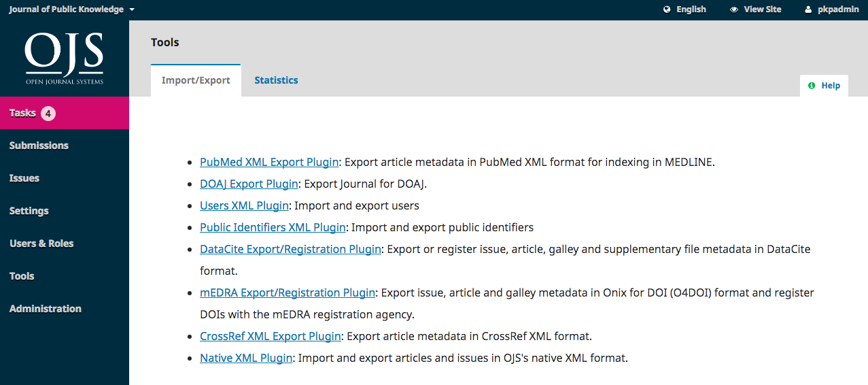The width and height of the screenshot is (868, 385).
Task: Open the PubMed XML Export Plugin link
Action: coord(269,162)
